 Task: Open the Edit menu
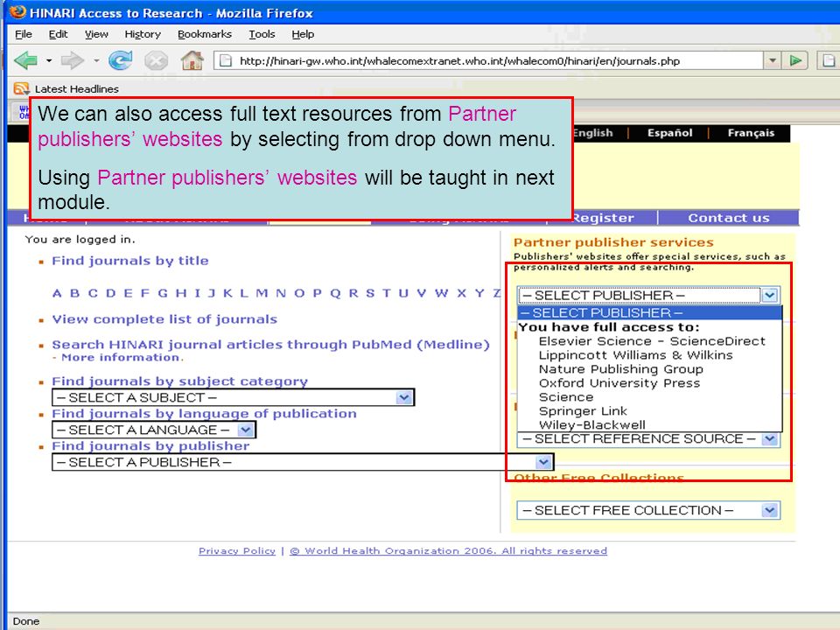click(58, 34)
